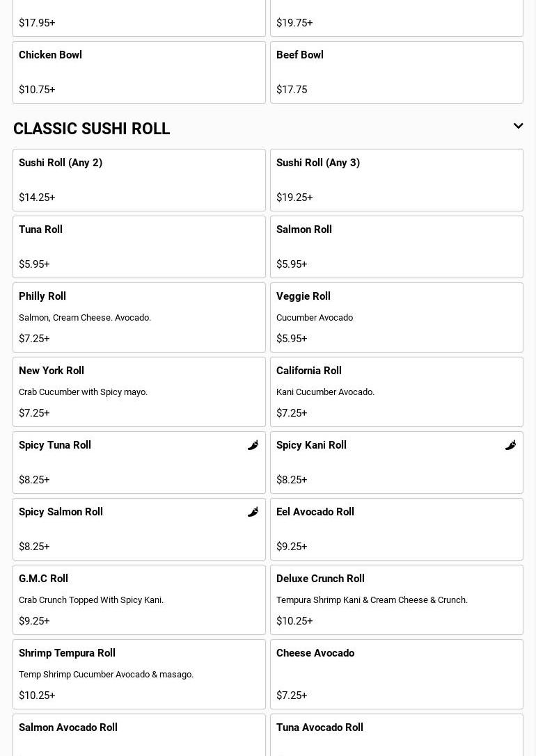Select the Tuna Roll menu item

pyautogui.click(x=139, y=247)
